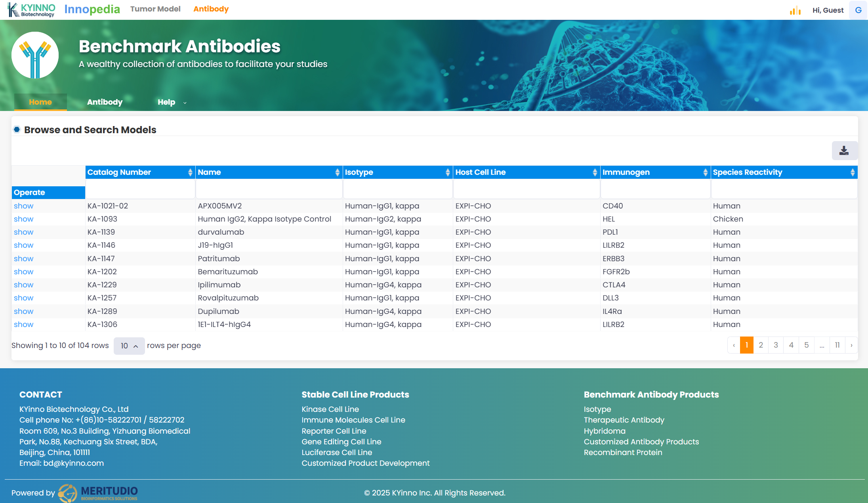Image resolution: width=868 pixels, height=503 pixels.
Task: Click the download table icon
Action: point(844,151)
